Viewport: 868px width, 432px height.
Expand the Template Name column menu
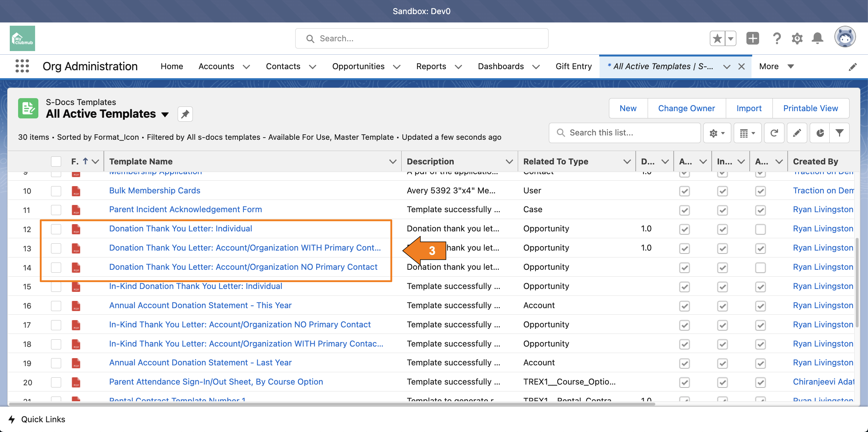tap(393, 162)
